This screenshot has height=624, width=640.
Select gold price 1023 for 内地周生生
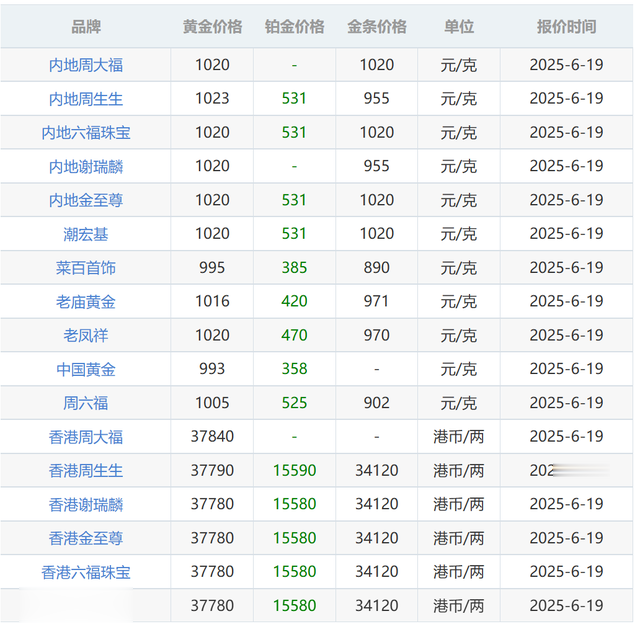click(x=212, y=99)
